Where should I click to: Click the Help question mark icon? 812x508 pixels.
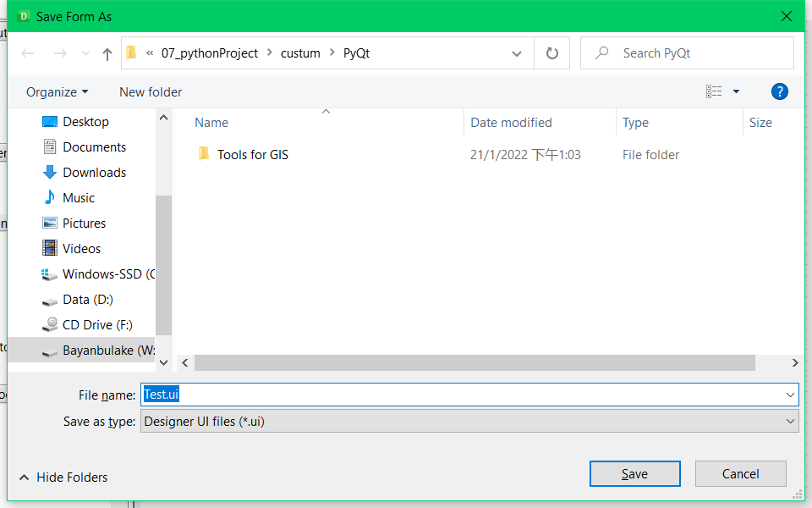[x=779, y=91]
